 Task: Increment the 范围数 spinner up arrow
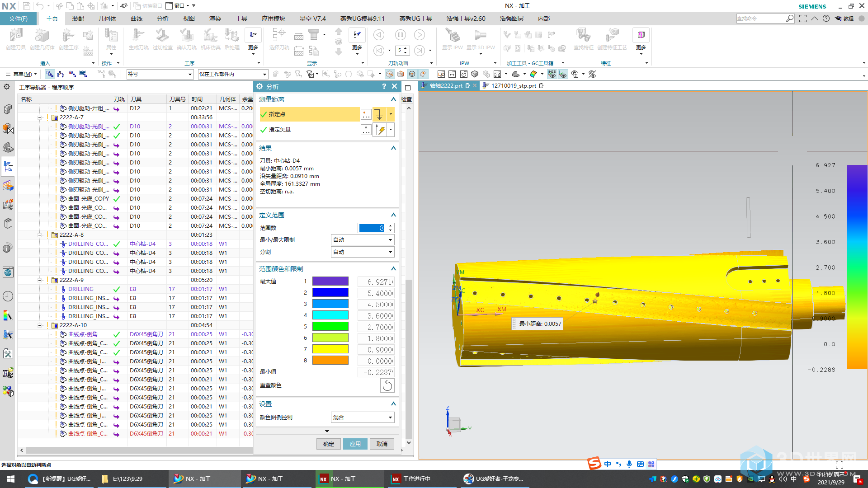[391, 225]
